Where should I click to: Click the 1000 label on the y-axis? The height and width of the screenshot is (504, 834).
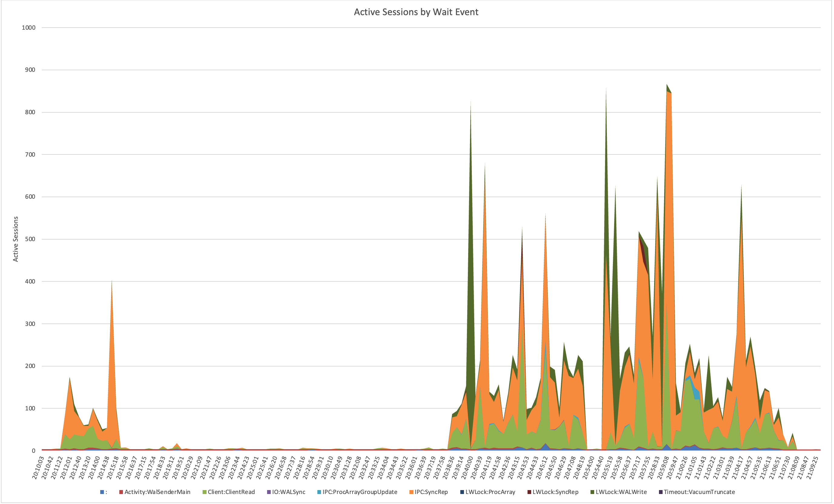pos(28,28)
